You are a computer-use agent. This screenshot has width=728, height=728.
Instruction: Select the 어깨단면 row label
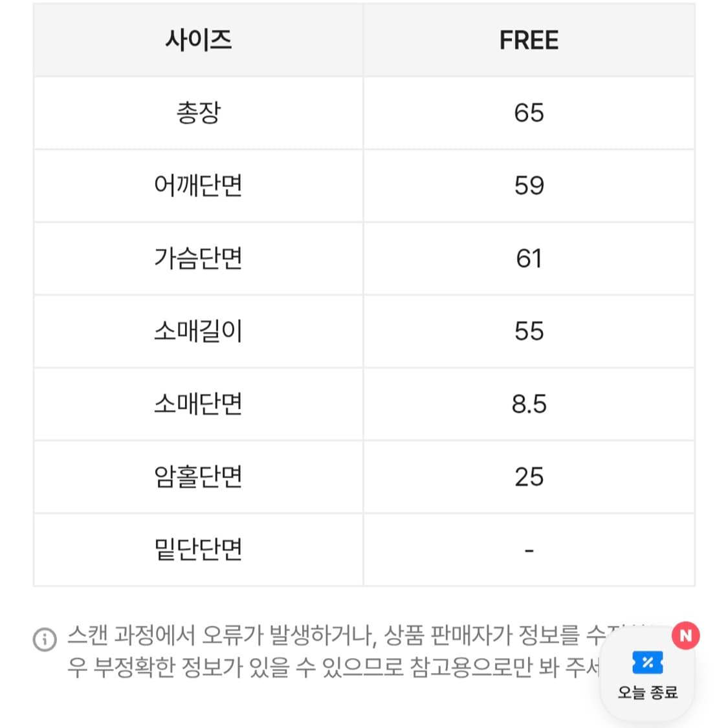click(x=198, y=186)
